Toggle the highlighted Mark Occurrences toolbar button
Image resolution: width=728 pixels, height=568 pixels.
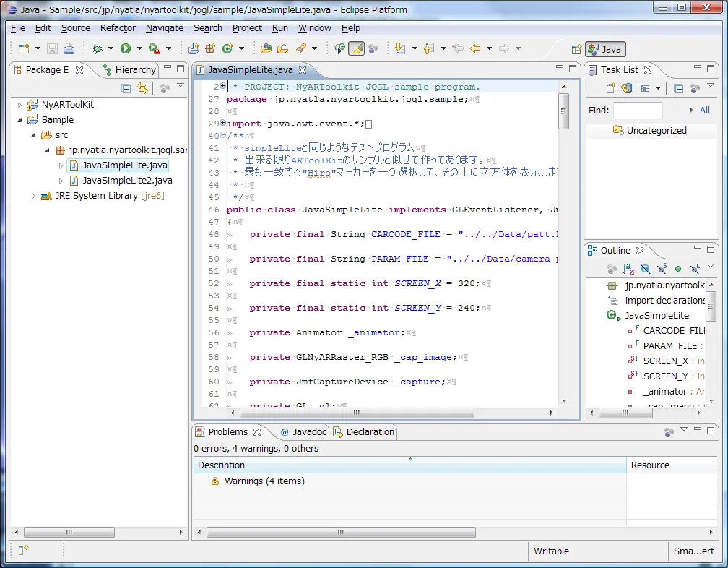[x=356, y=48]
